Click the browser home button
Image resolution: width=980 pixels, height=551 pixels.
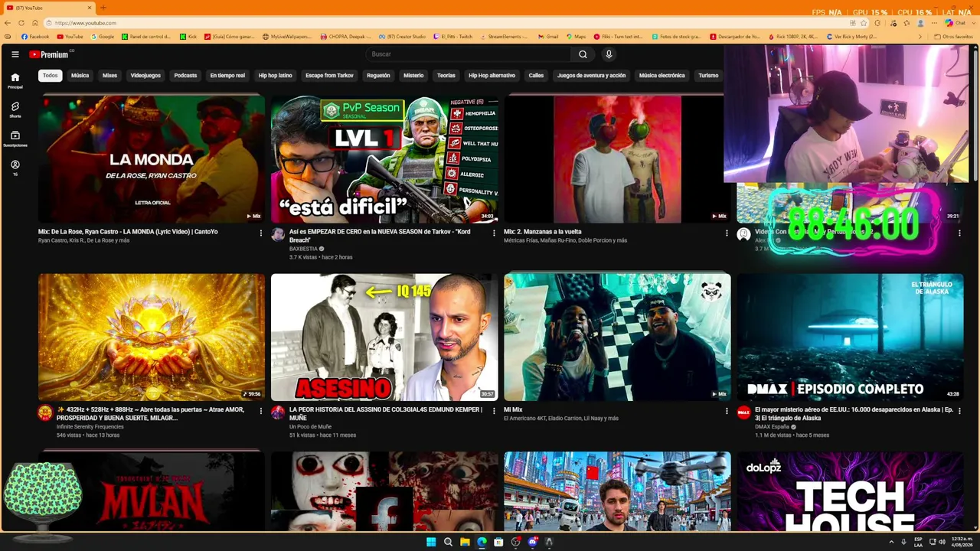point(34,23)
